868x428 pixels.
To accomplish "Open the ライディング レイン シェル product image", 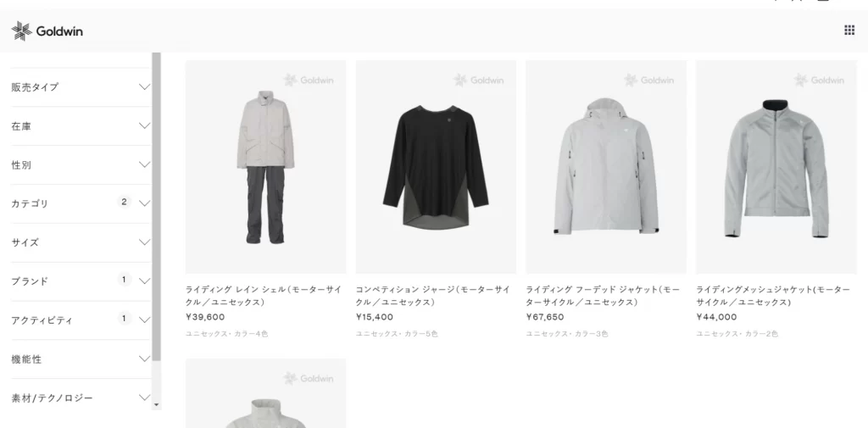I will click(x=265, y=167).
